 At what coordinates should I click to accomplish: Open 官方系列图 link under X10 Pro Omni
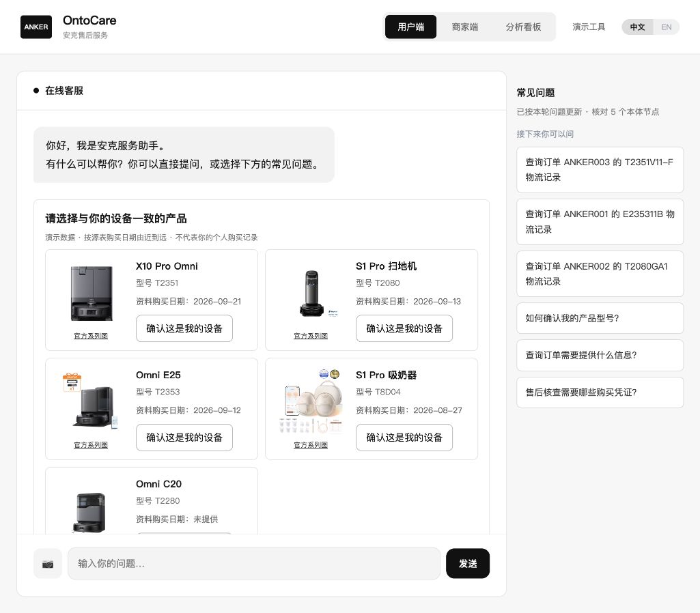click(x=91, y=336)
